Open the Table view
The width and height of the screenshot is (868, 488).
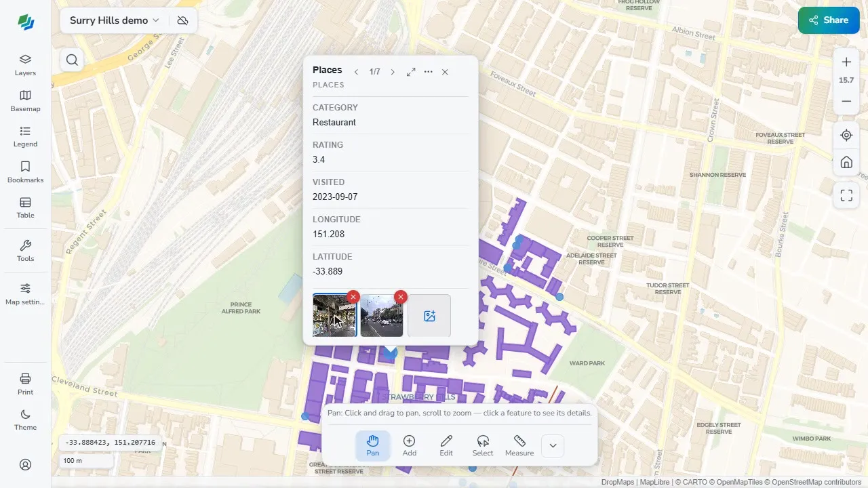[x=25, y=207]
